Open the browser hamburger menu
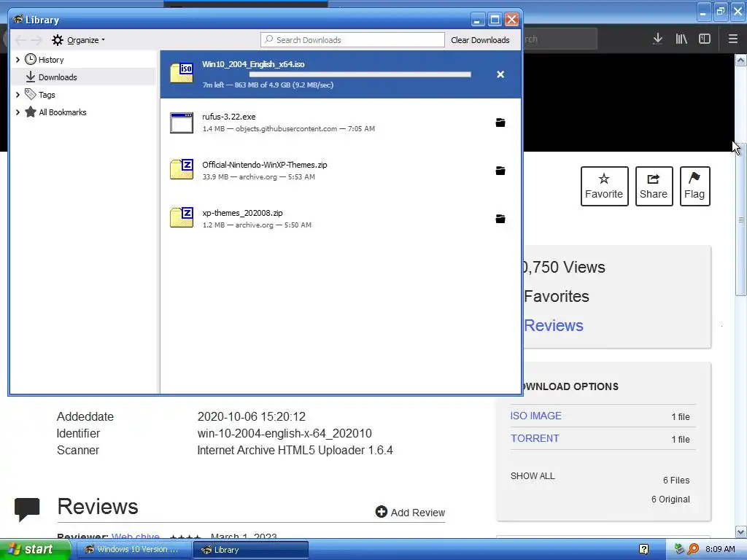747x560 pixels. [x=732, y=39]
